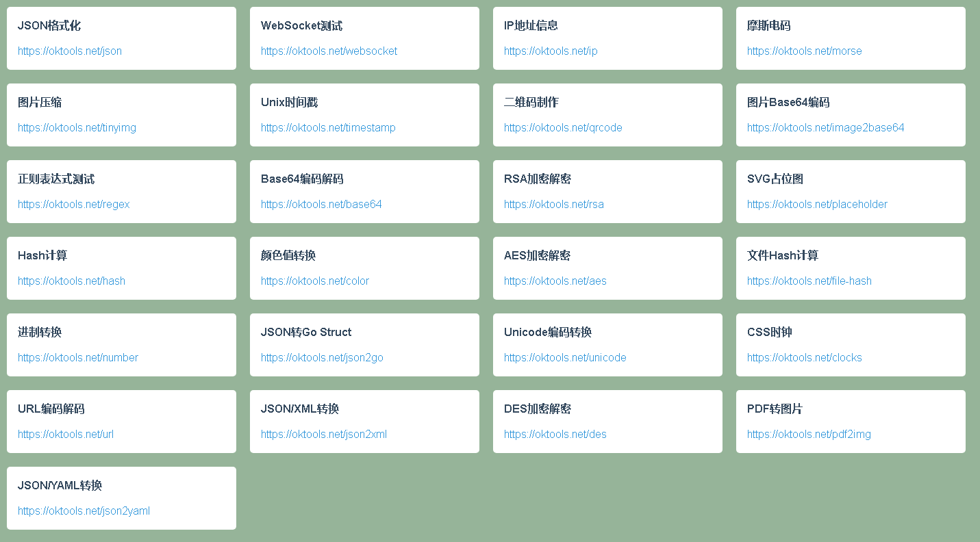Select the URL编码解码 card
Viewport: 980px width, 542px height.
pos(121,422)
